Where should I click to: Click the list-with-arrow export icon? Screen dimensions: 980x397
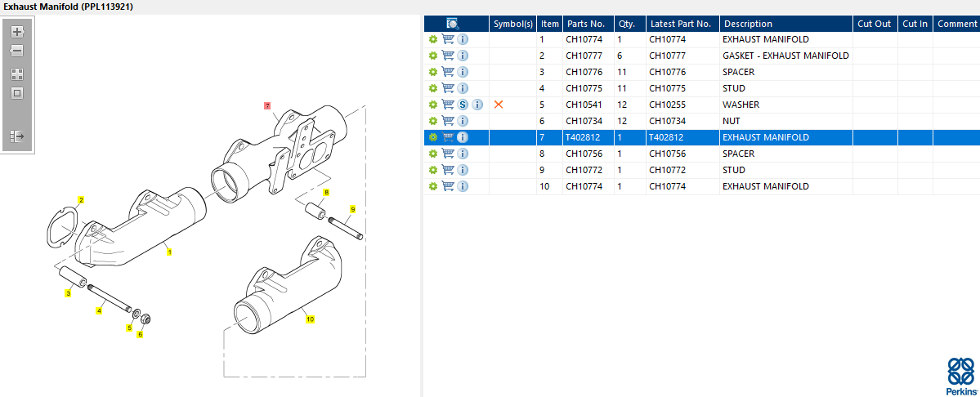[x=17, y=136]
